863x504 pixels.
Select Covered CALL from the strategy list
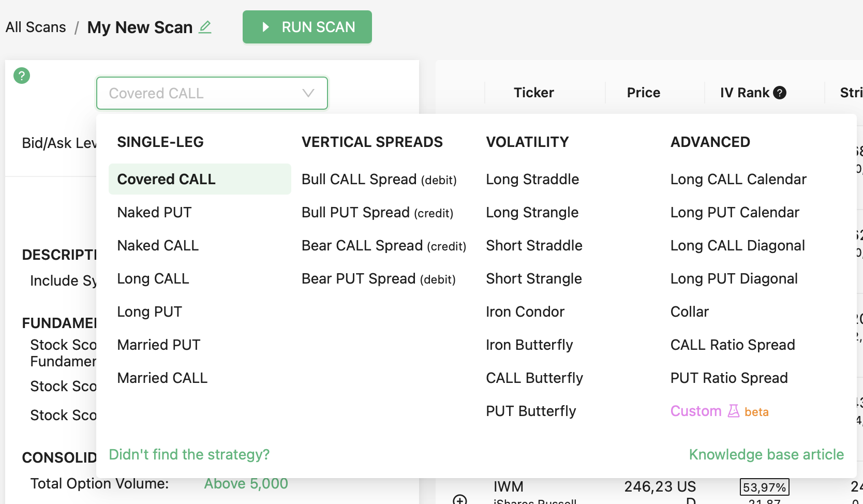coord(166,179)
